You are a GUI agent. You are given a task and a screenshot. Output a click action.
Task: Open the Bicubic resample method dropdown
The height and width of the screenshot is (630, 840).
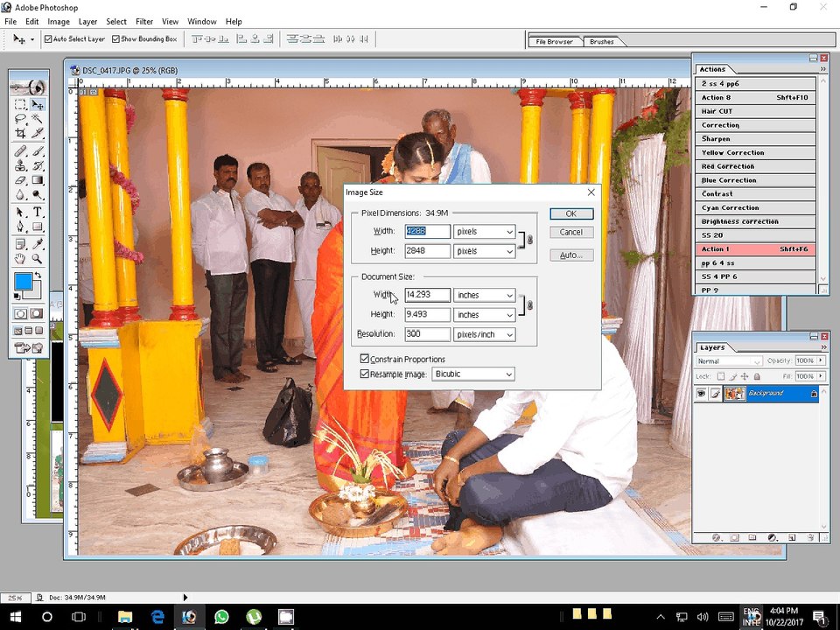(x=473, y=374)
